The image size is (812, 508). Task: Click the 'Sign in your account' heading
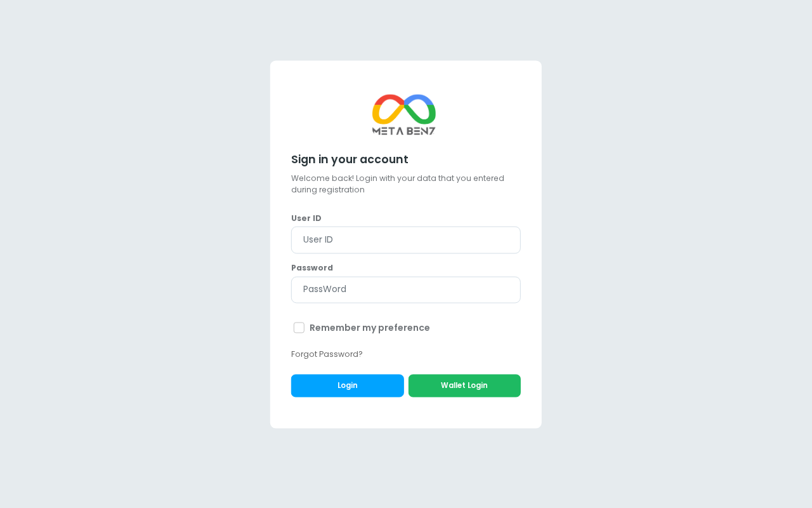click(350, 159)
